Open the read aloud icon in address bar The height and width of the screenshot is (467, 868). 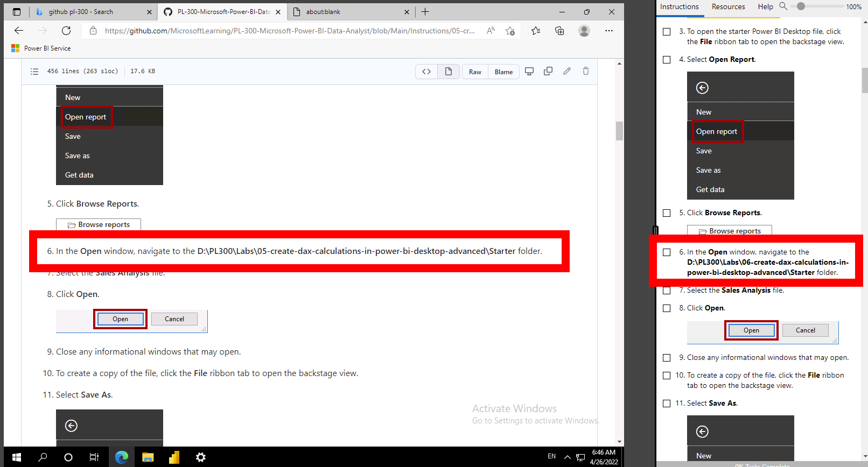click(x=491, y=31)
